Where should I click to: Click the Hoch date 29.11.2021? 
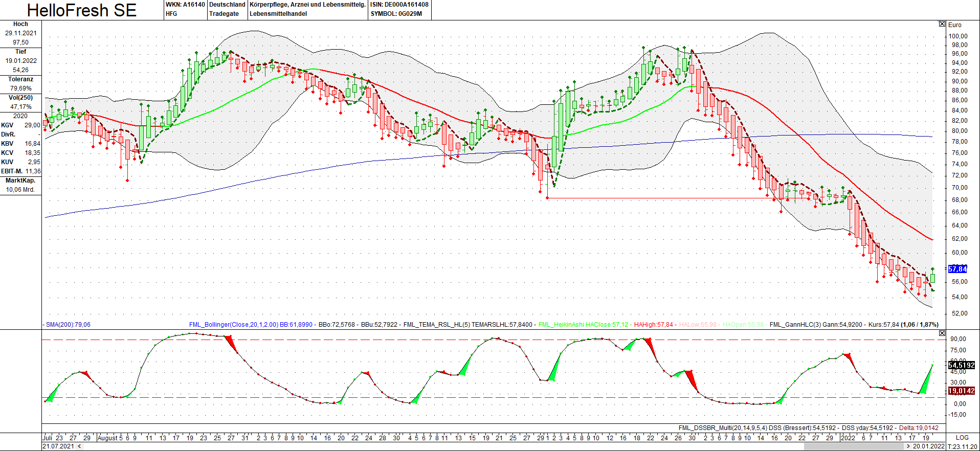tap(21, 33)
